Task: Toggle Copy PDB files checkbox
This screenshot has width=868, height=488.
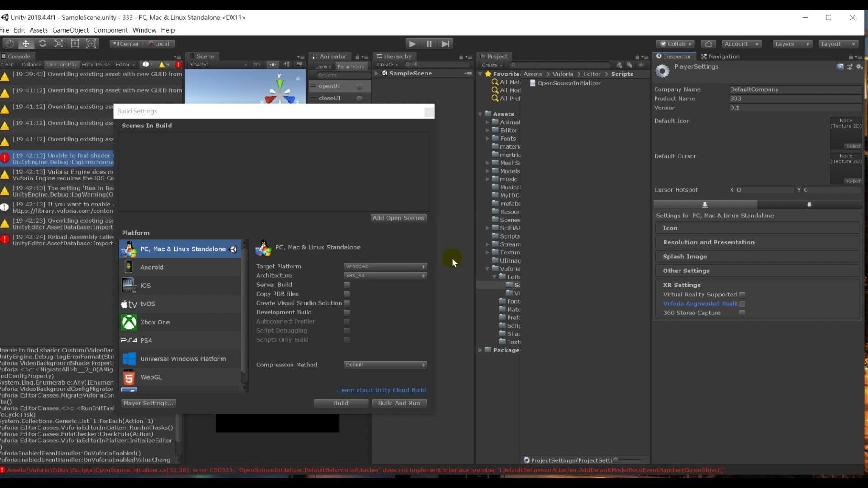Action: point(347,294)
